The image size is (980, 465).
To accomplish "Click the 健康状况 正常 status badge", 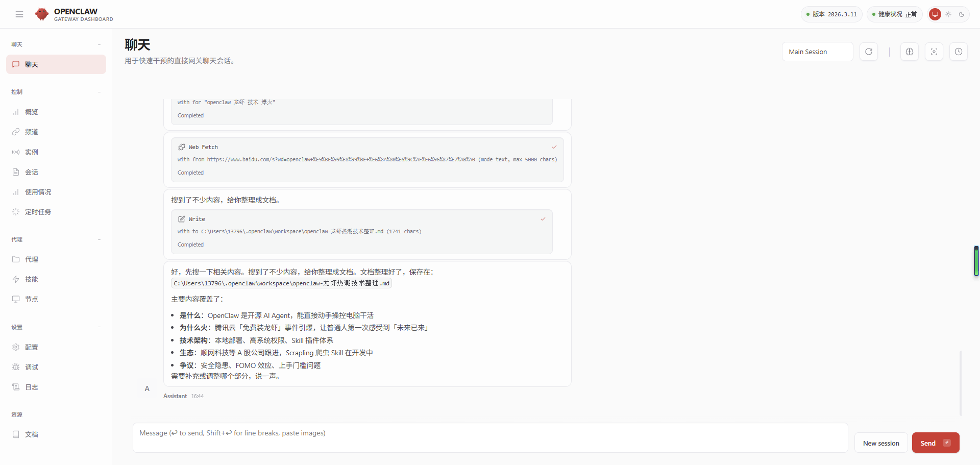I will coord(894,14).
